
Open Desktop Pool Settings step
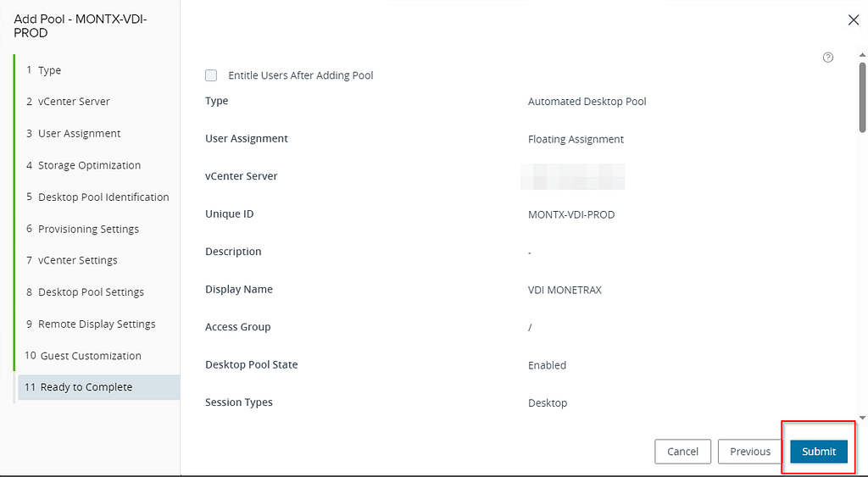pyautogui.click(x=91, y=292)
